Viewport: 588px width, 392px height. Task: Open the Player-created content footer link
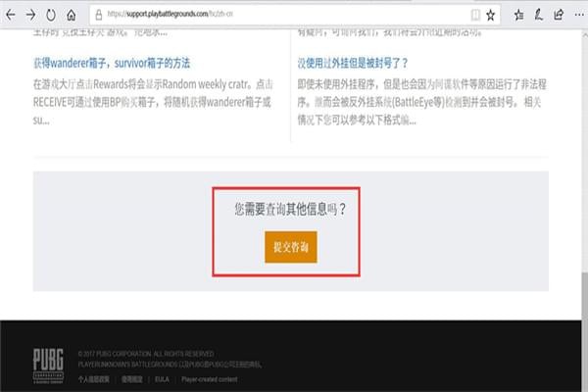tap(210, 379)
